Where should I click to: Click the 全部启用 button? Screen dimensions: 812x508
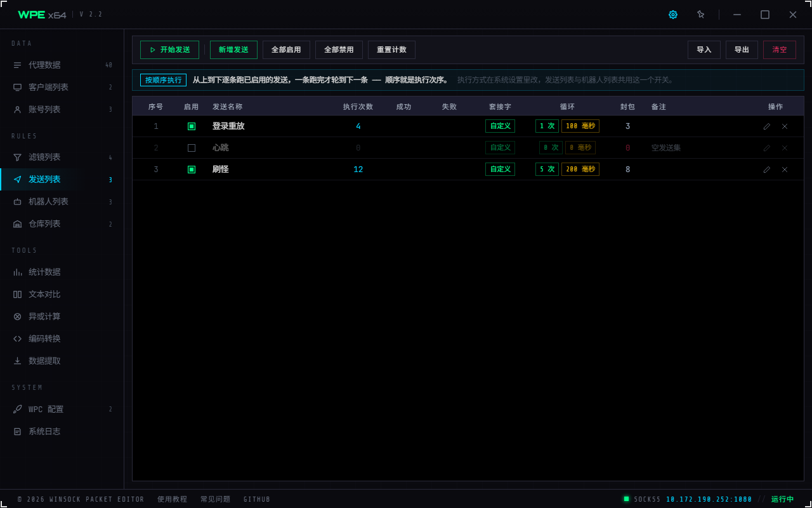pyautogui.click(x=286, y=50)
